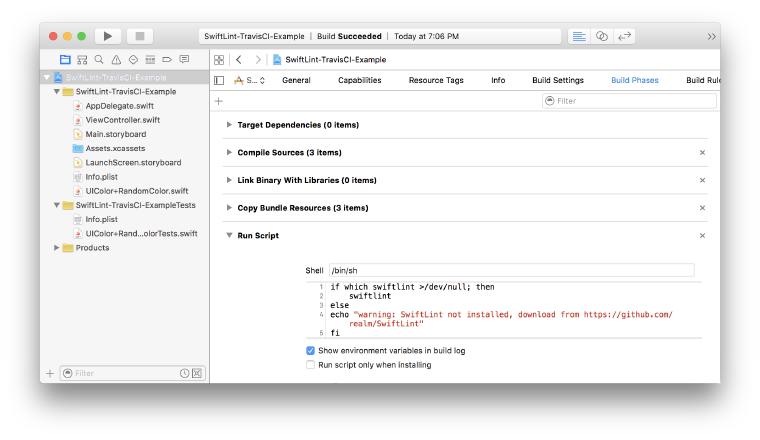Select Info.plist under ExampleTests group

[x=101, y=220]
